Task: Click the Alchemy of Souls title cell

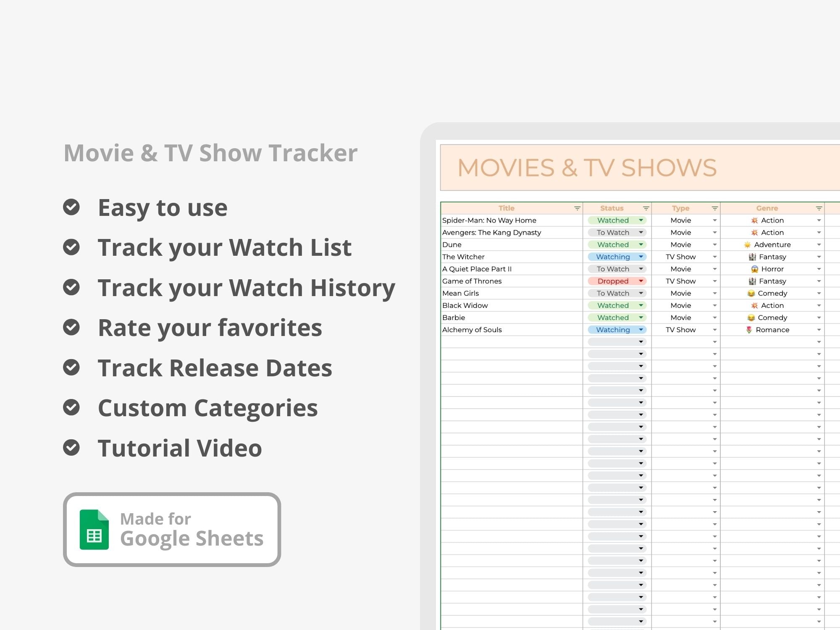Action: (472, 330)
